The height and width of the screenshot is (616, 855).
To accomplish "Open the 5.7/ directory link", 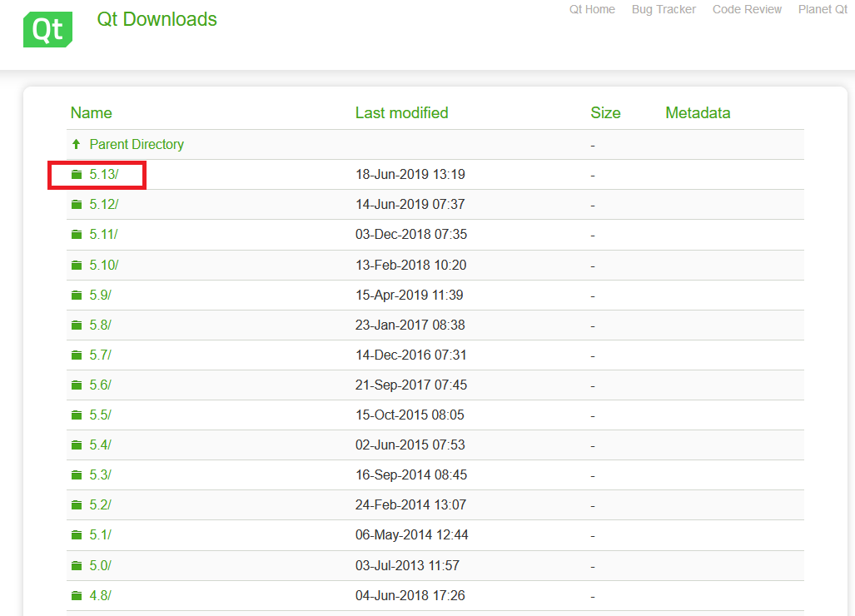I will [x=101, y=355].
